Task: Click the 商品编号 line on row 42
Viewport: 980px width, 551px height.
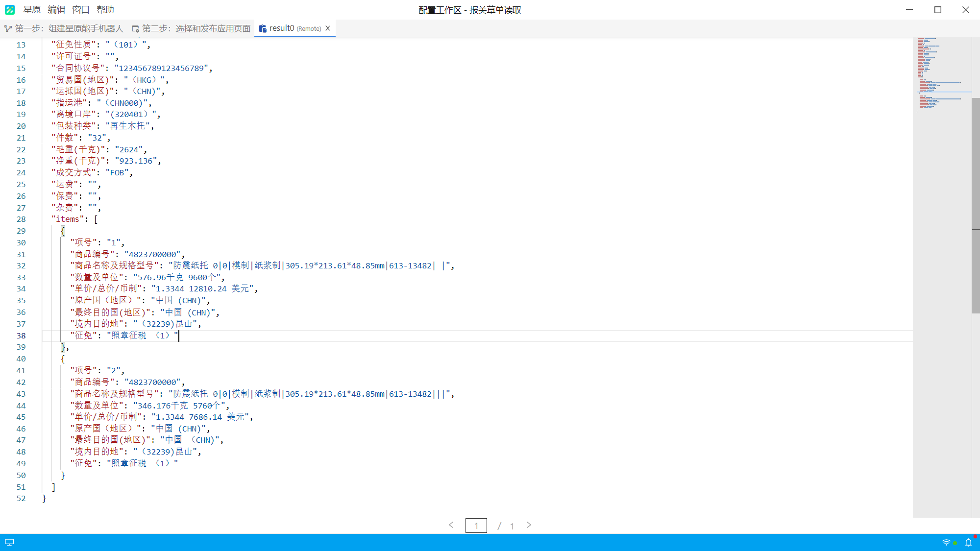Action: tap(127, 382)
